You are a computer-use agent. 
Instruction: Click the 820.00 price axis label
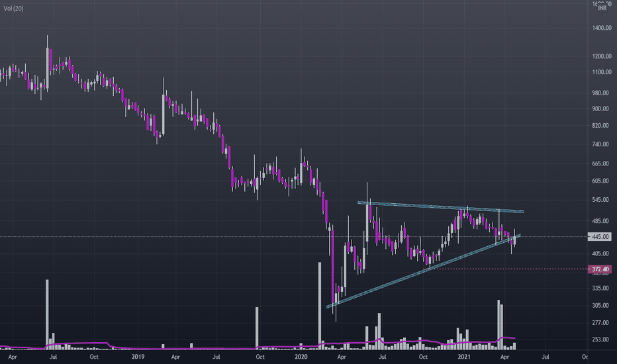point(600,126)
